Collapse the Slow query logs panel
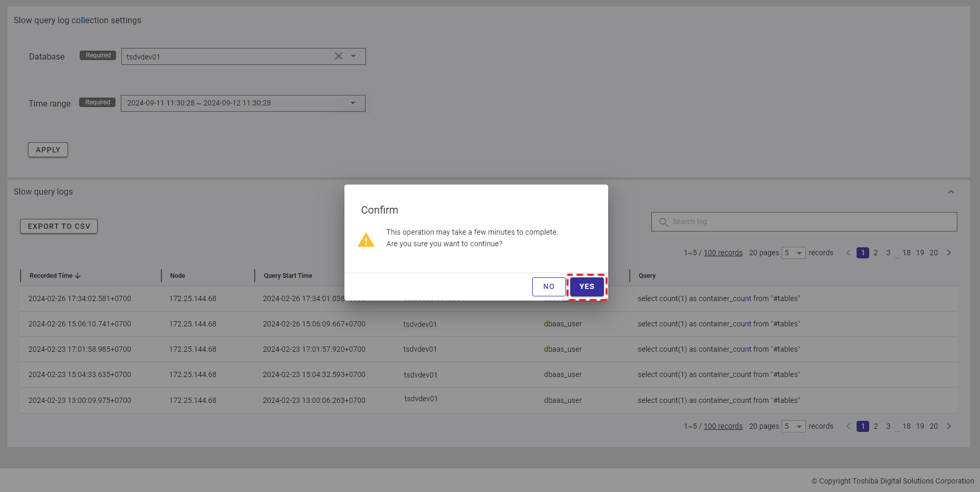The width and height of the screenshot is (980, 492). click(x=950, y=192)
